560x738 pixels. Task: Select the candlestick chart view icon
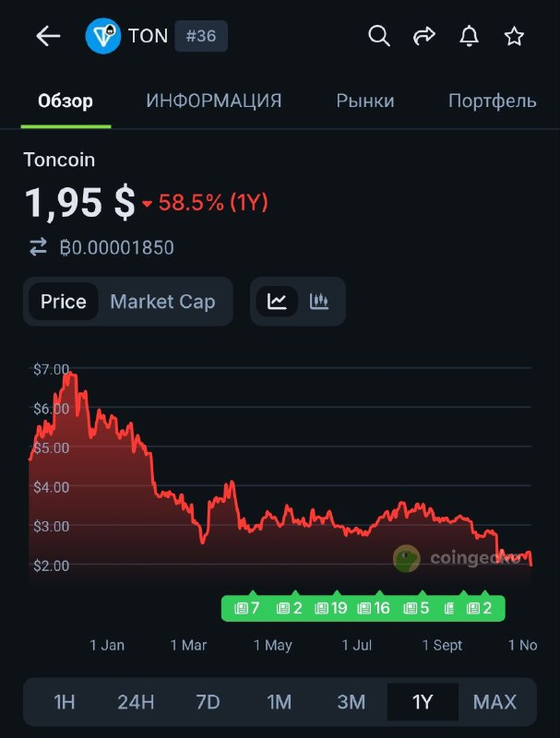pyautogui.click(x=318, y=302)
